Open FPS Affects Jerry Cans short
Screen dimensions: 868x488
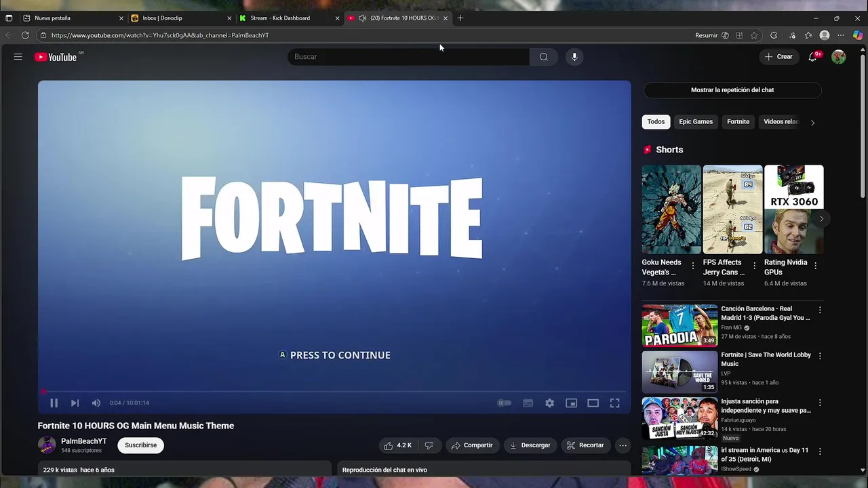(x=732, y=209)
